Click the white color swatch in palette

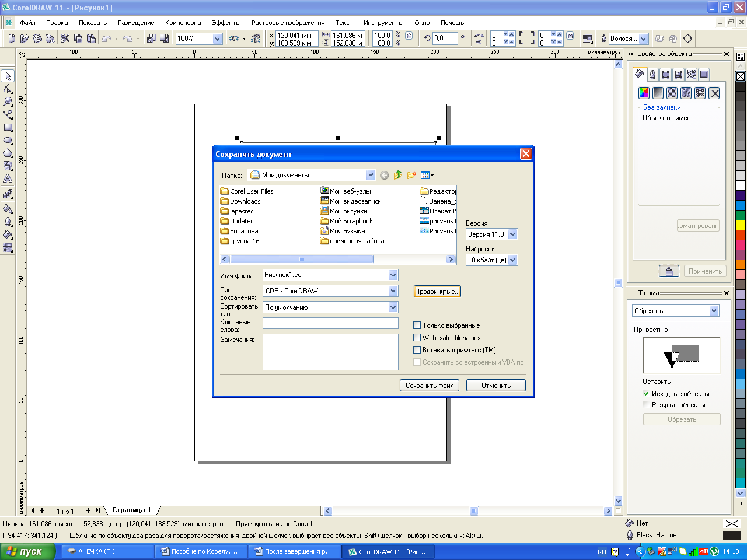tap(741, 185)
